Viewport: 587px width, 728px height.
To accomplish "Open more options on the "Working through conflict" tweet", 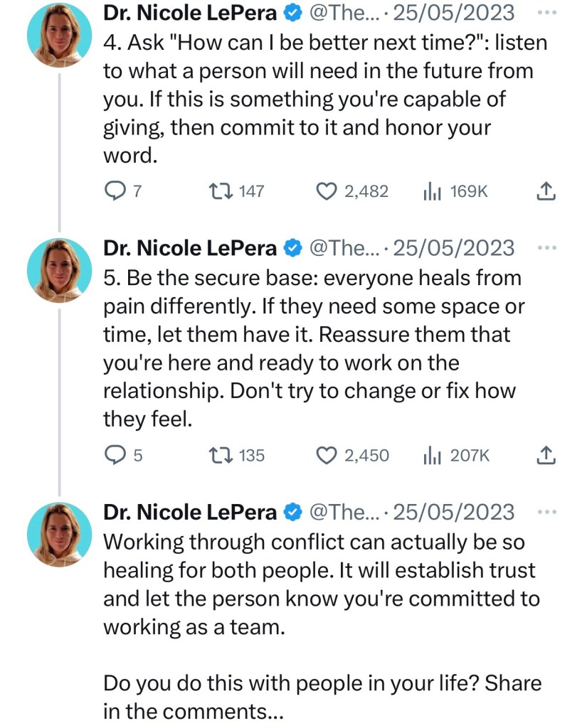I will coord(546,512).
